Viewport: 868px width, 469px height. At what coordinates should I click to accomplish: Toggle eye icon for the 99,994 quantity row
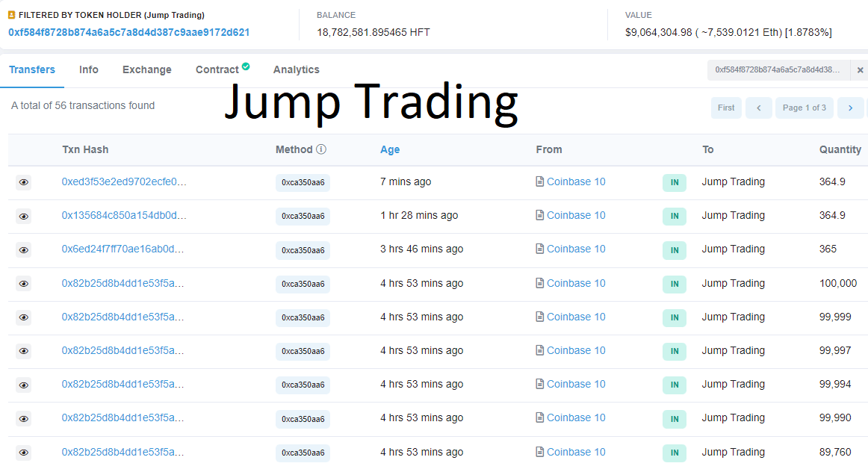(23, 385)
